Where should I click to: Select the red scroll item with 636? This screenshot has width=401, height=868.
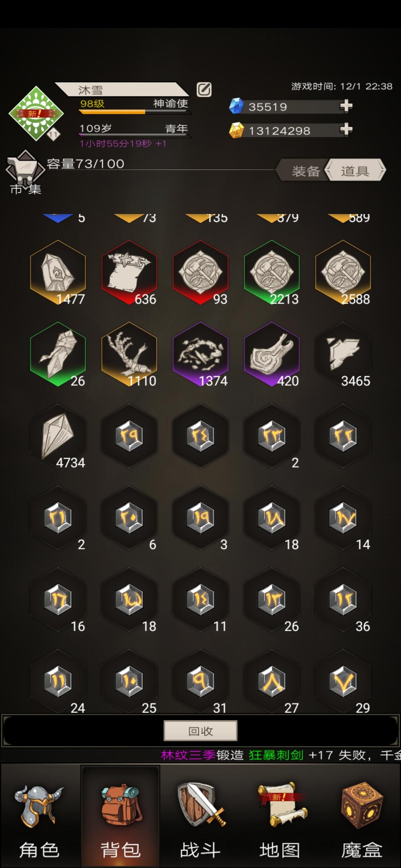click(129, 273)
